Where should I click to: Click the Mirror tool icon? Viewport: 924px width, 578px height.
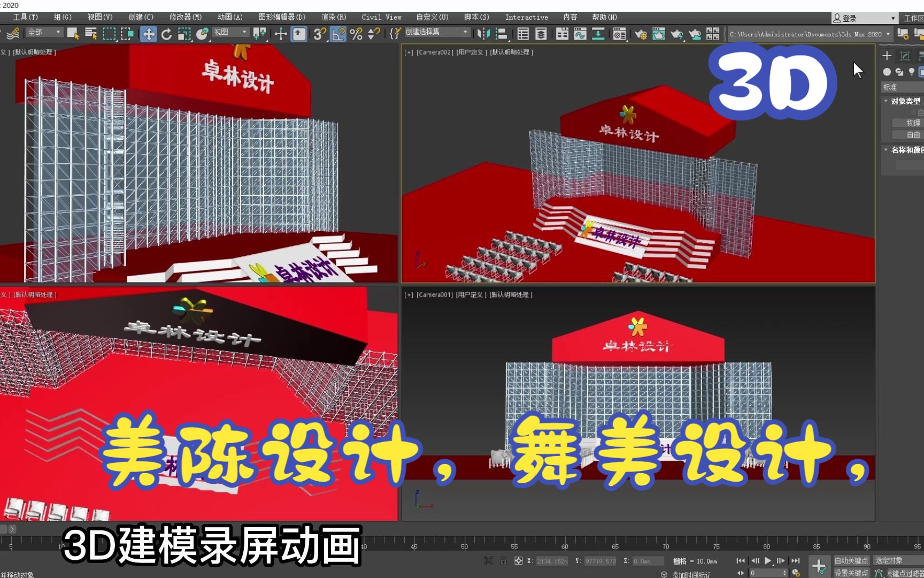[483, 34]
